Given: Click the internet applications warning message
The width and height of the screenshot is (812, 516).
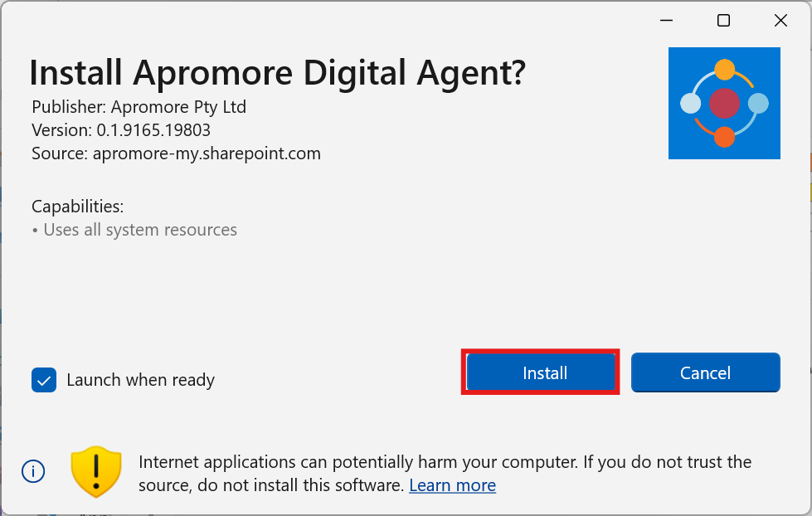Looking at the screenshot, I should pyautogui.click(x=445, y=462).
